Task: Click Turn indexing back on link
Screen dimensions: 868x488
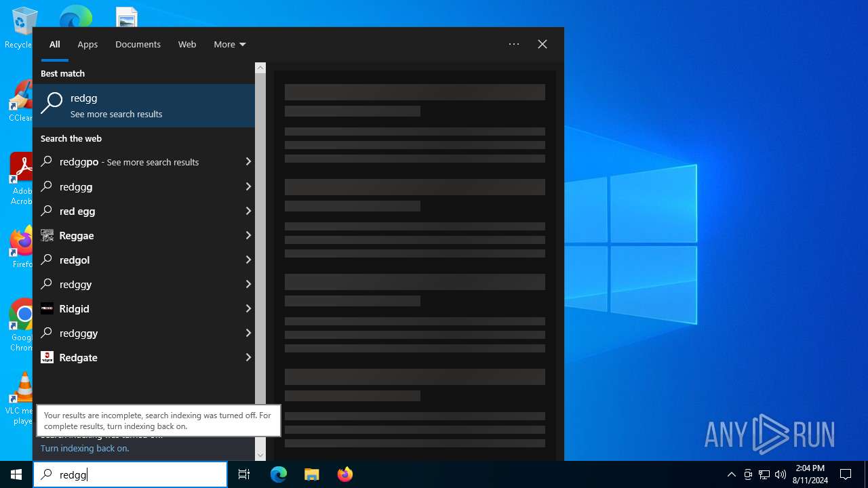Action: [x=85, y=448]
